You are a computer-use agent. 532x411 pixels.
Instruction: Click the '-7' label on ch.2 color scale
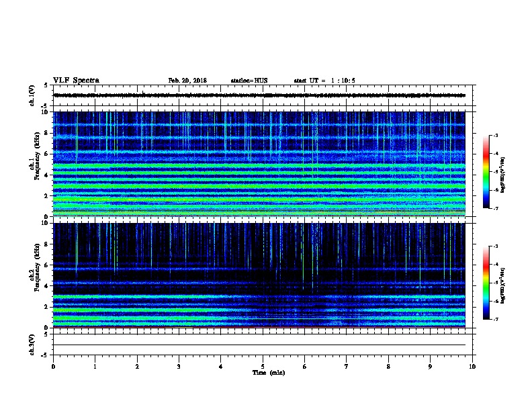pos(495,320)
